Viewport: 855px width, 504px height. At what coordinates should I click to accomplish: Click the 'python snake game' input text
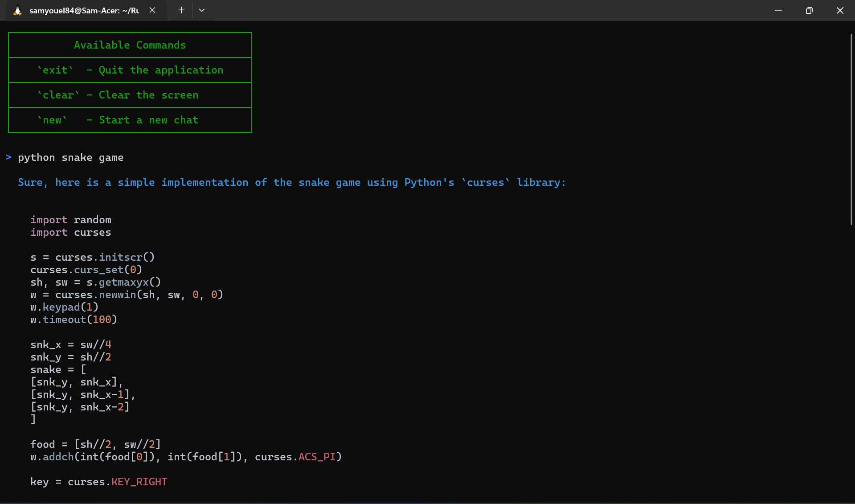tap(70, 157)
